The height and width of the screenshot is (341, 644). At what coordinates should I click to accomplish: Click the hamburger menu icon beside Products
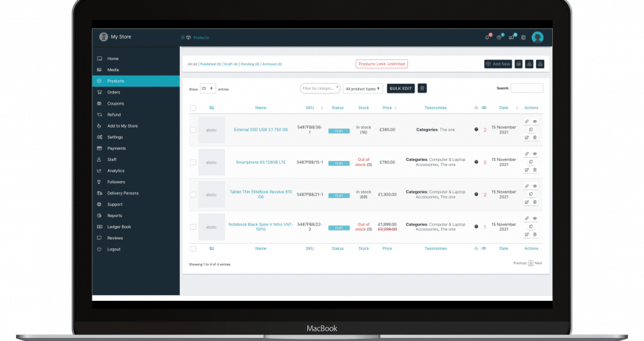click(x=183, y=37)
